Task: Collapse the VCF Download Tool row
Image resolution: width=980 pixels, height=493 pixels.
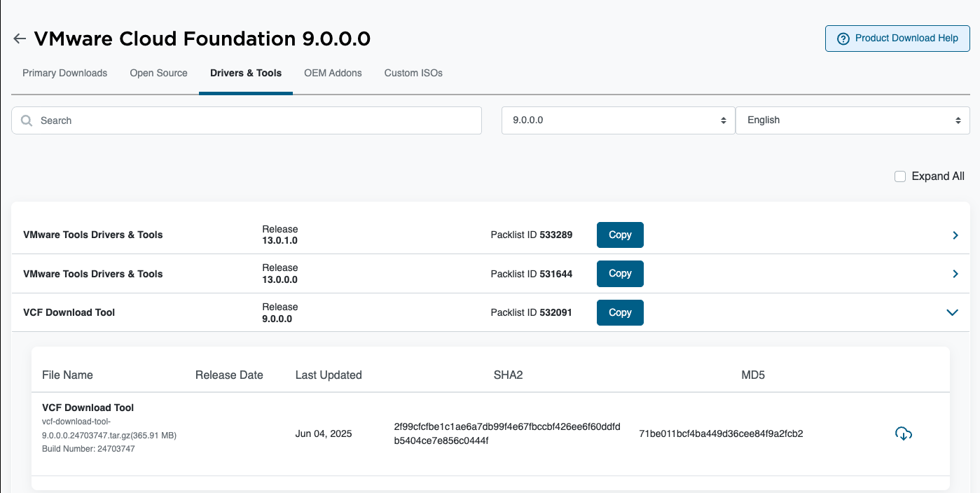Action: [952, 312]
